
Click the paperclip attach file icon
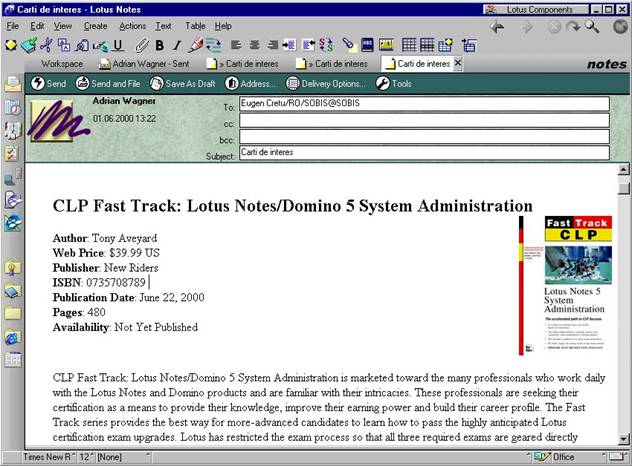pyautogui.click(x=142, y=45)
